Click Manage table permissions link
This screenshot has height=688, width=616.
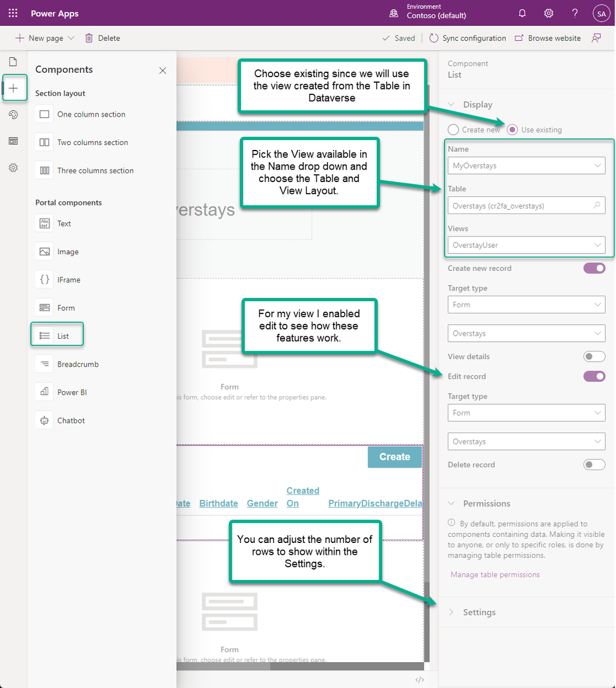495,574
